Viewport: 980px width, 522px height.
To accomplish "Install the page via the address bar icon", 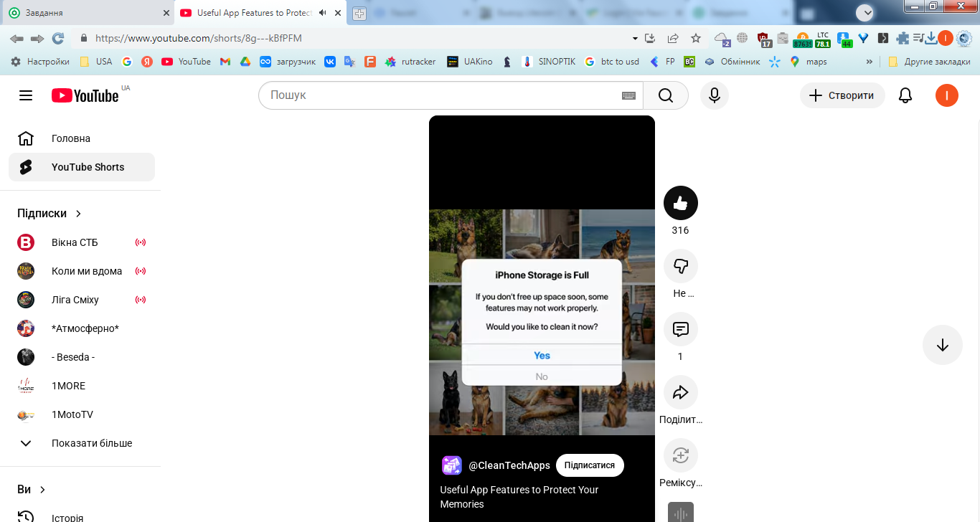I will (651, 38).
